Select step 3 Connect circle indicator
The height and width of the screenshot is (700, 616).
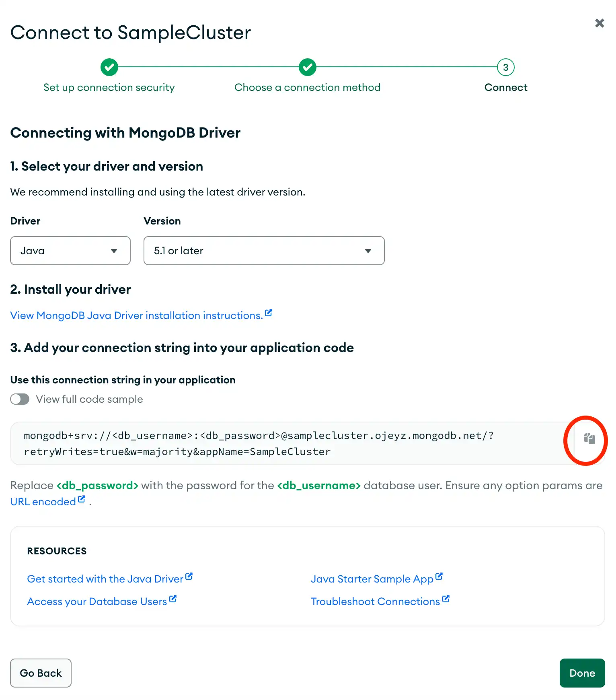[505, 67]
